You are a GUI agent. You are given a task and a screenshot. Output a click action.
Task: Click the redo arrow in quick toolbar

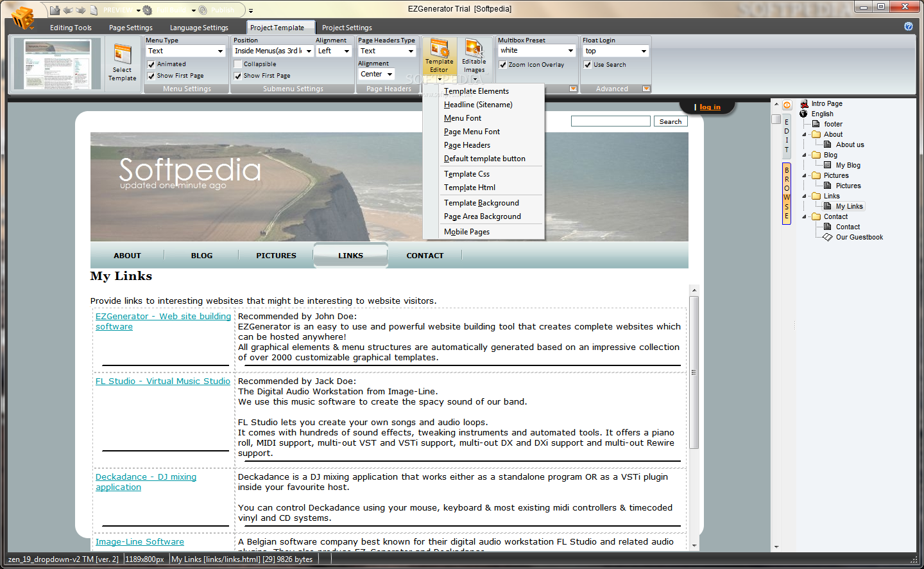click(x=80, y=10)
